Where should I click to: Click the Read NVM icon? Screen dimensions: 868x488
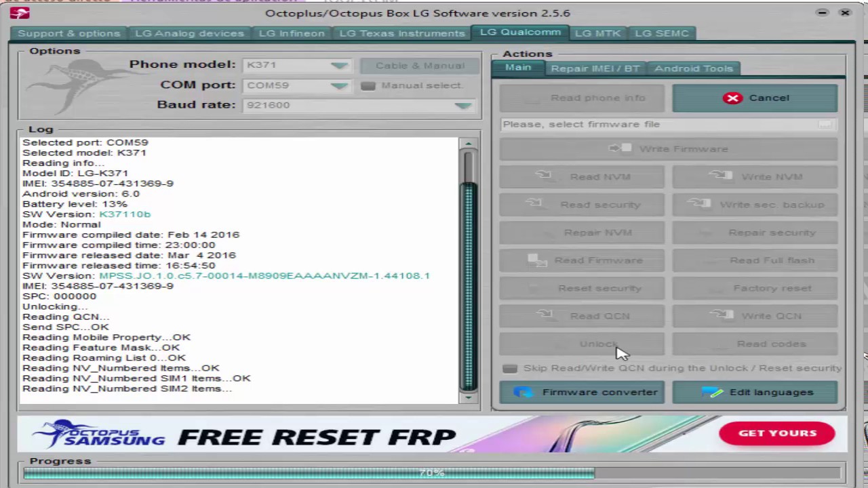544,176
